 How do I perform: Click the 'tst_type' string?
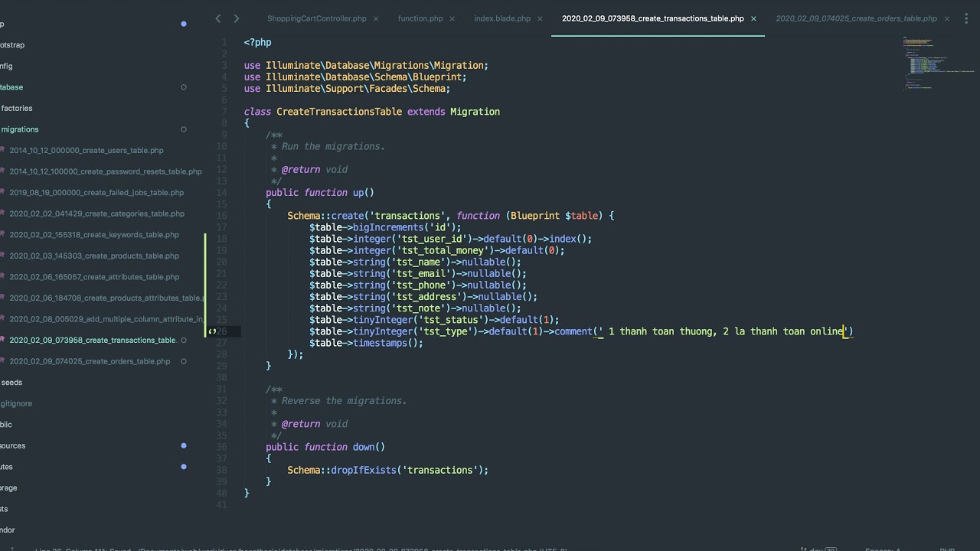[x=448, y=331]
